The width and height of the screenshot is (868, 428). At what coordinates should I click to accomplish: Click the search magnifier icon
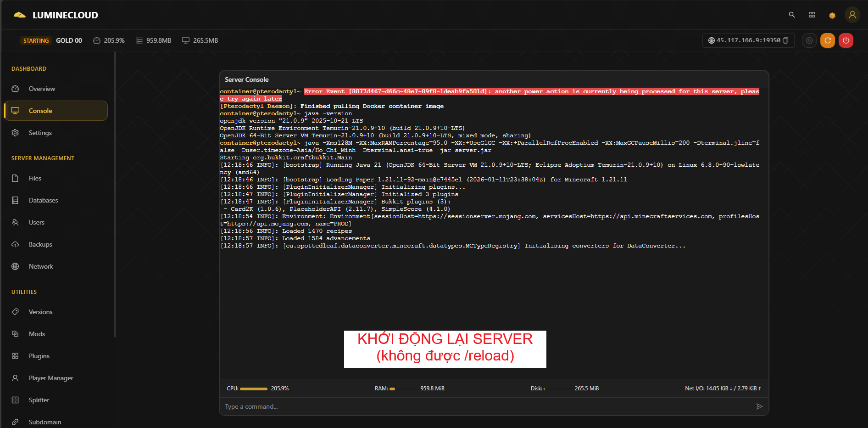791,15
